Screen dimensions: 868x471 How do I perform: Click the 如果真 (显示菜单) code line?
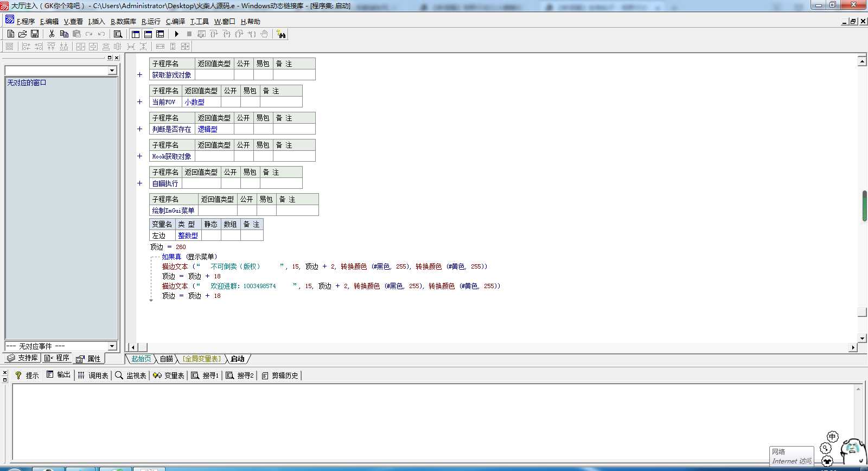[189, 257]
